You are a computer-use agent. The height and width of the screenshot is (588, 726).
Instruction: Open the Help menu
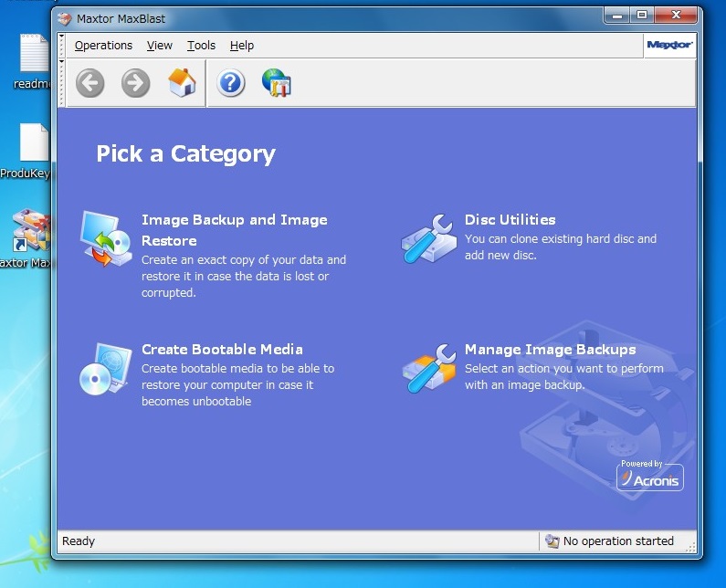[242, 46]
